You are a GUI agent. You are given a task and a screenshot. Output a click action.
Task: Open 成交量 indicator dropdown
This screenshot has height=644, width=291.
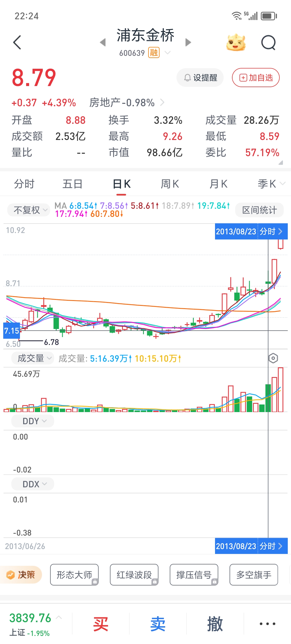click(x=33, y=358)
